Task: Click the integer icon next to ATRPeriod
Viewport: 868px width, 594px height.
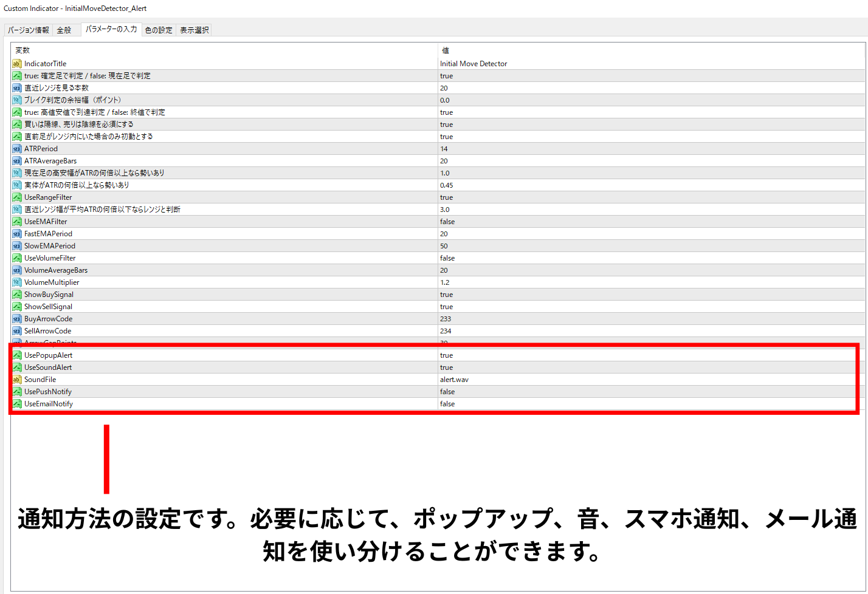Action: pyautogui.click(x=17, y=149)
